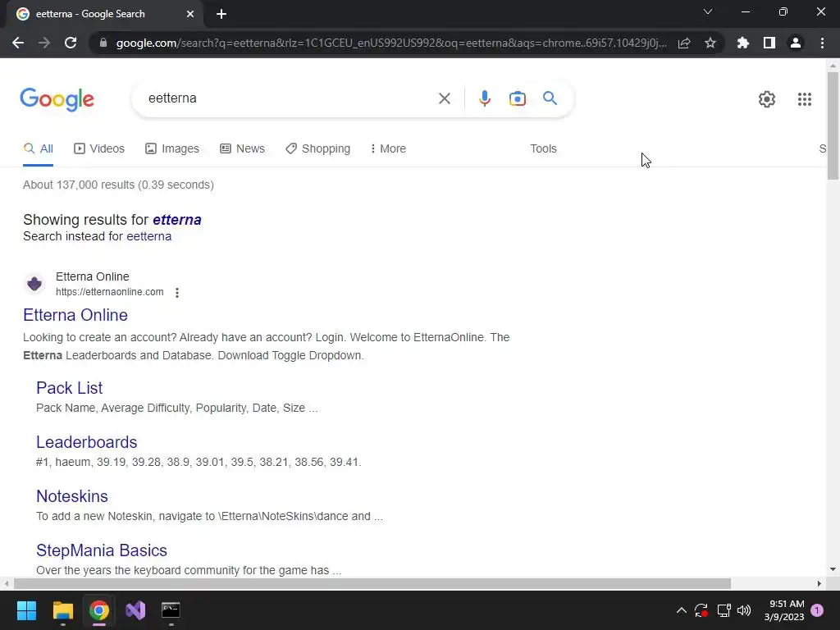840x630 pixels.
Task: Open File Explorer from taskbar
Action: [x=62, y=610]
